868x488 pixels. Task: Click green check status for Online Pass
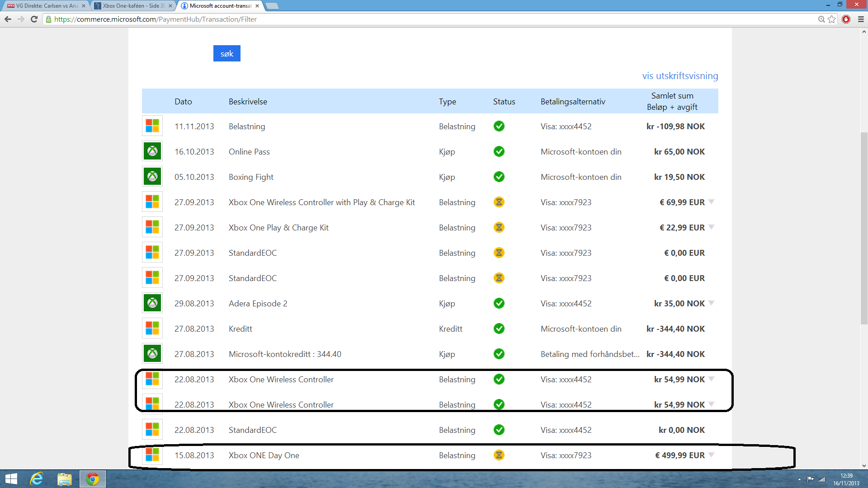point(499,151)
